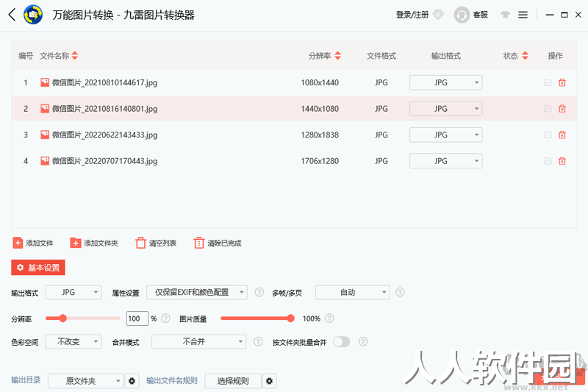Show help for 多帧/多页 option
This screenshot has width=588, height=392.
point(400,292)
